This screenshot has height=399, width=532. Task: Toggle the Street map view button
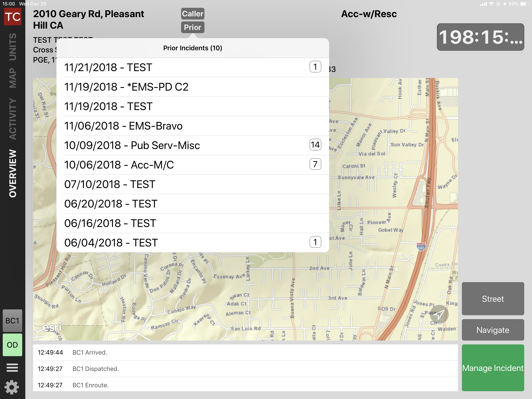point(492,299)
